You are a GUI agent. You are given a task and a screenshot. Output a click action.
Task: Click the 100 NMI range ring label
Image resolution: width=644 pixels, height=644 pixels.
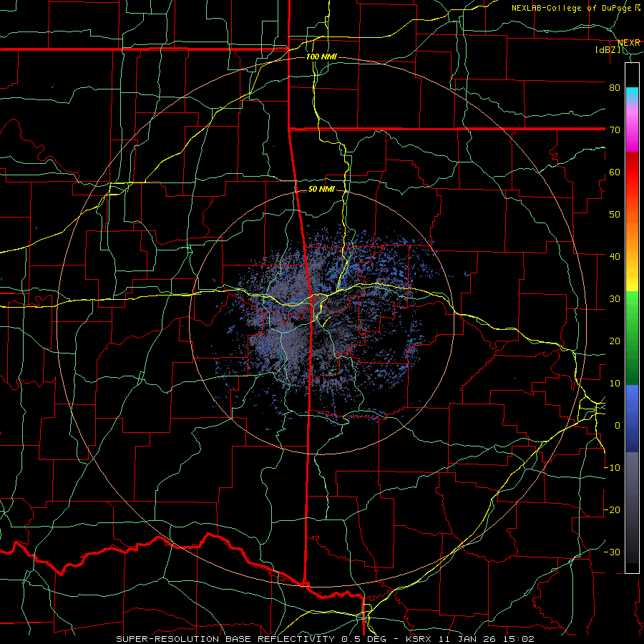click(x=321, y=57)
